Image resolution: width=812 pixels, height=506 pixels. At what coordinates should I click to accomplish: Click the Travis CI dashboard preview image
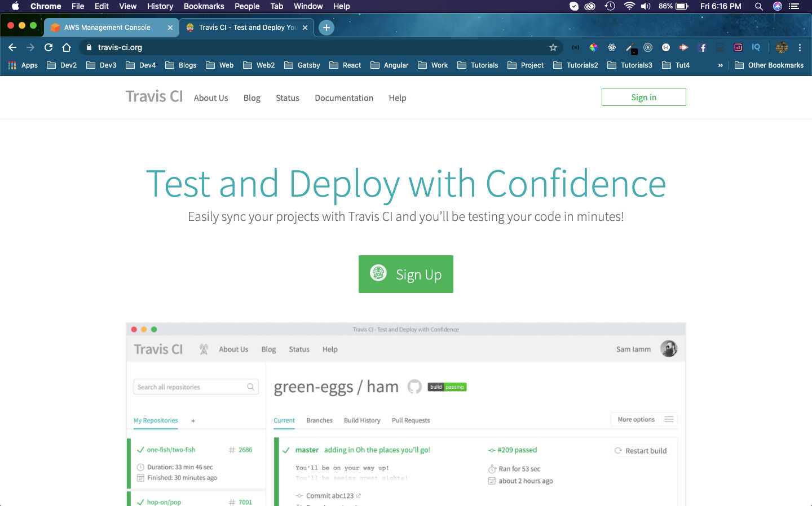(x=406, y=414)
